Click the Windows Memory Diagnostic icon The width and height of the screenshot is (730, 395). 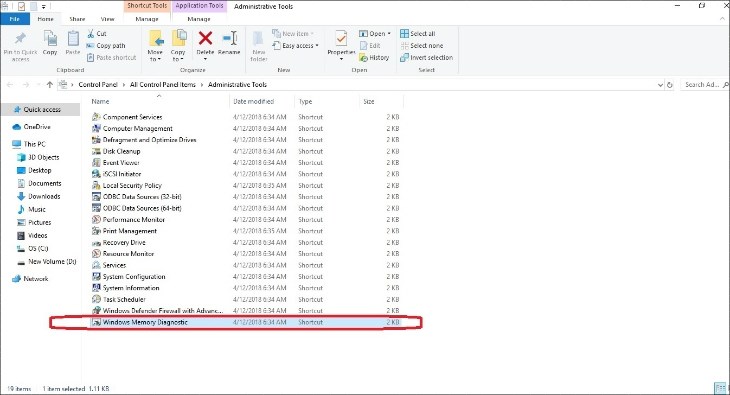click(x=96, y=322)
